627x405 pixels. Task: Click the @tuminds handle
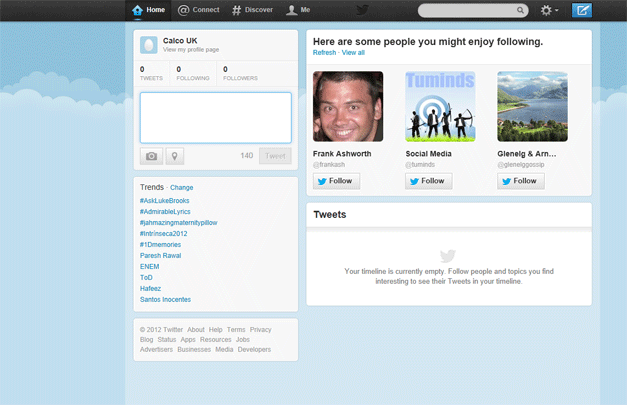point(420,165)
